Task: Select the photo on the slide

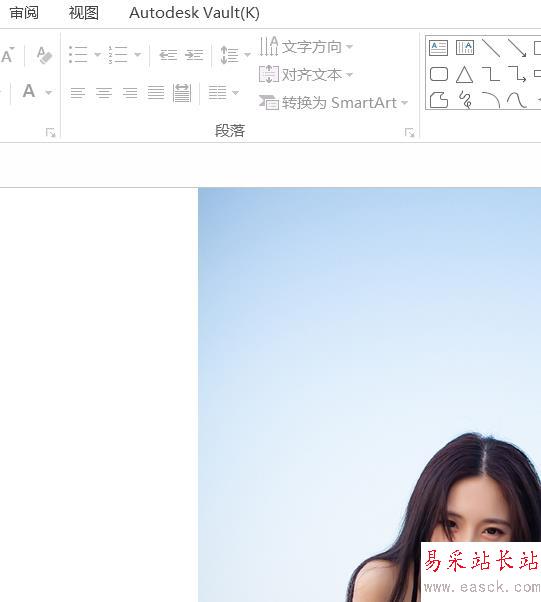Action: (369, 395)
